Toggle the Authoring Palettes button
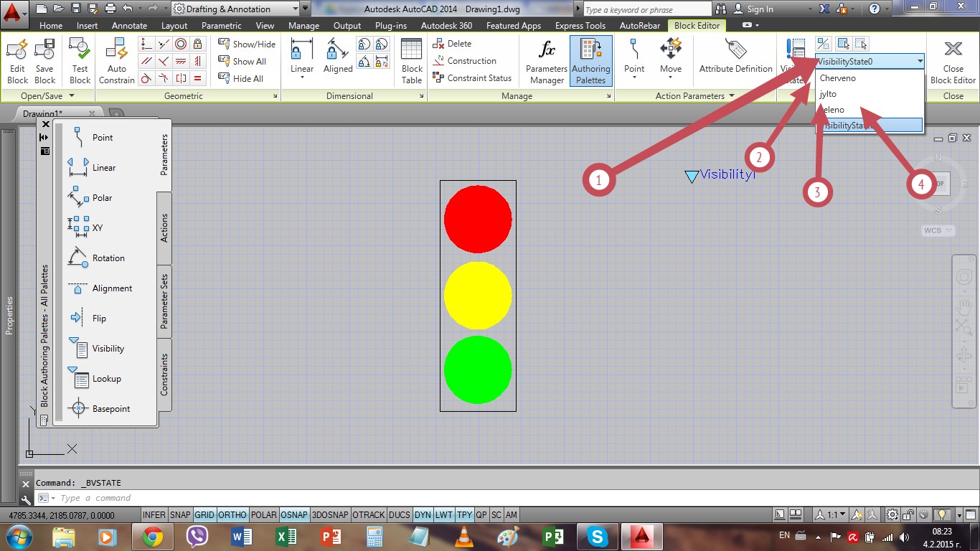Viewport: 980px width, 551px height. 591,62
